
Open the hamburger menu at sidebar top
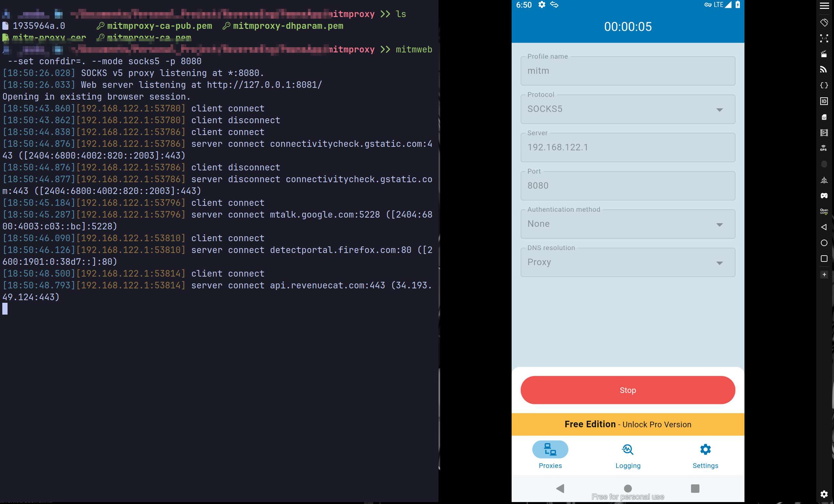point(824,6)
